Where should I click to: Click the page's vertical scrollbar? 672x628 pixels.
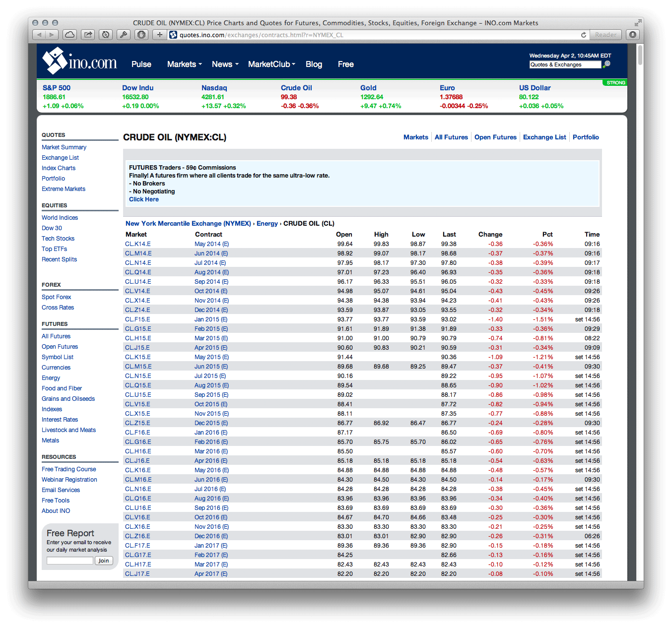(x=640, y=56)
